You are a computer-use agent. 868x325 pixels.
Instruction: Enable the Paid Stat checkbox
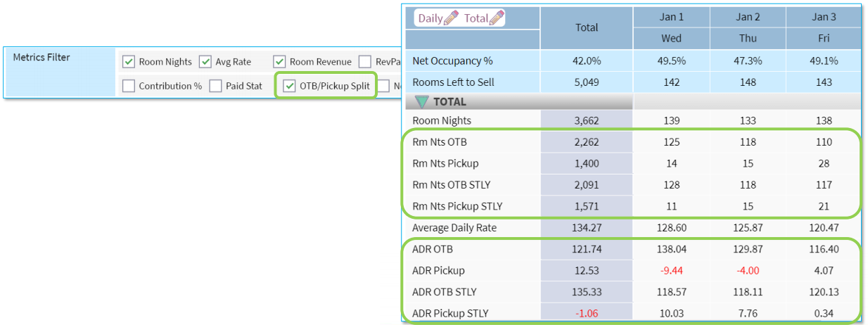[215, 86]
